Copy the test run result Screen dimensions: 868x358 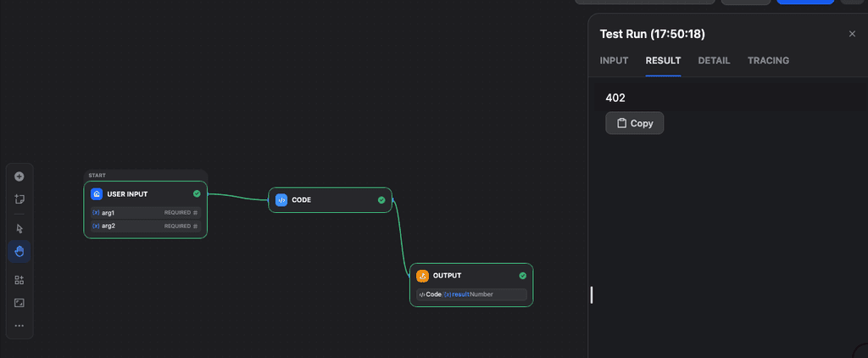634,123
